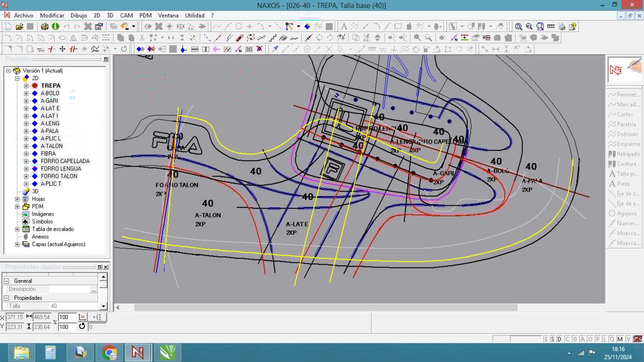This screenshot has width=644, height=362.
Task: Click the scissors cut icon
Action: pyautogui.click(x=142, y=38)
